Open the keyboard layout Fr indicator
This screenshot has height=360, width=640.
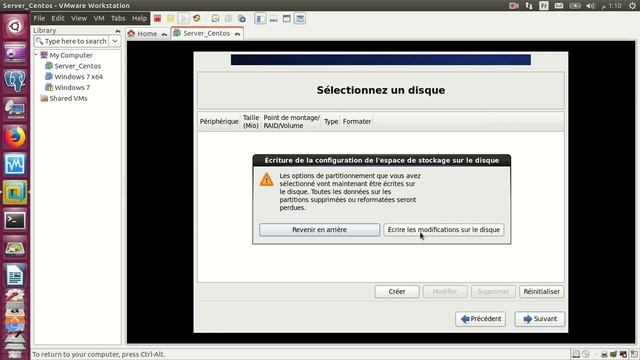pos(544,6)
